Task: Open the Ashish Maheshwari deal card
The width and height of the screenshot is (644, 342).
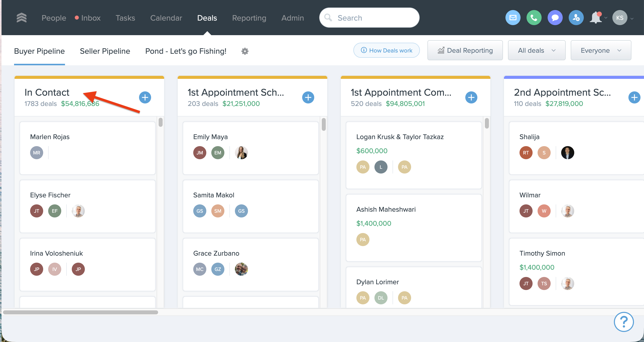Action: 413,227
